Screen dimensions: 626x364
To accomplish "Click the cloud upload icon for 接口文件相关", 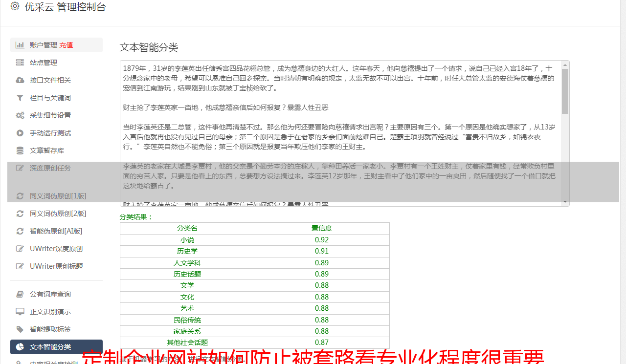I will 20,80.
